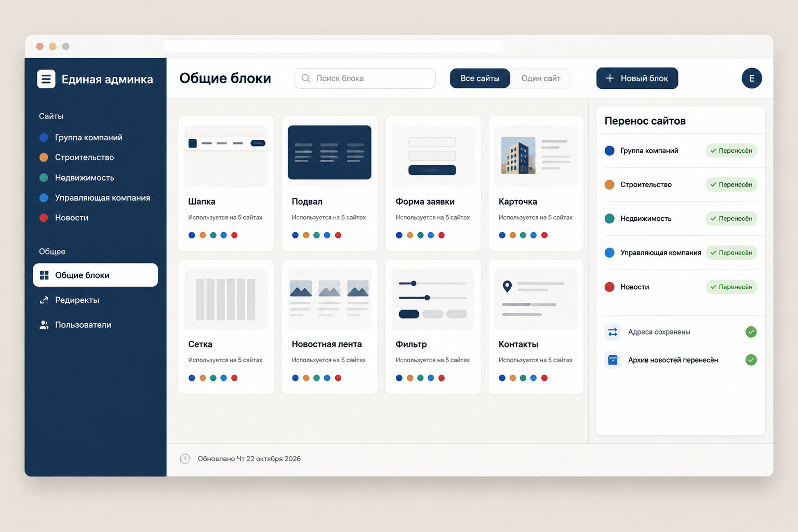The height and width of the screenshot is (532, 798).
Task: Click the Адреса сохранены swap-arrows icon
Action: 613,332
